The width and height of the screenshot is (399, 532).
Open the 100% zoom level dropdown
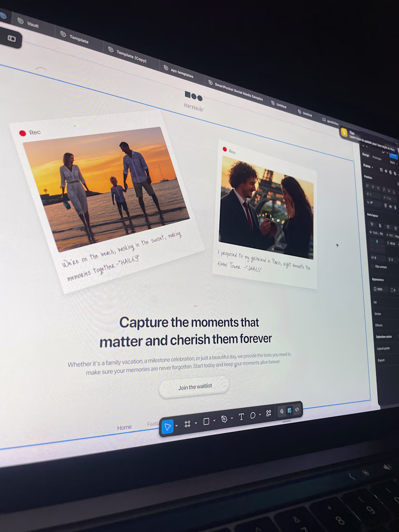point(394,163)
